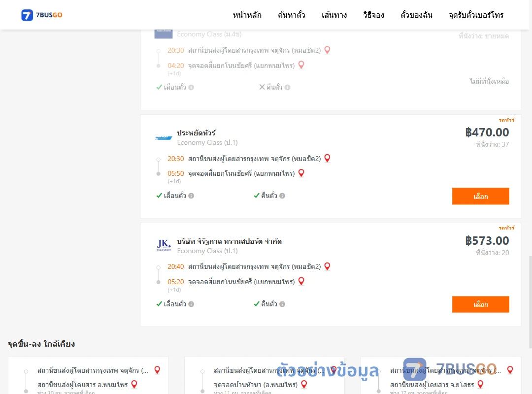Click the ฿470.00 price

click(x=487, y=132)
